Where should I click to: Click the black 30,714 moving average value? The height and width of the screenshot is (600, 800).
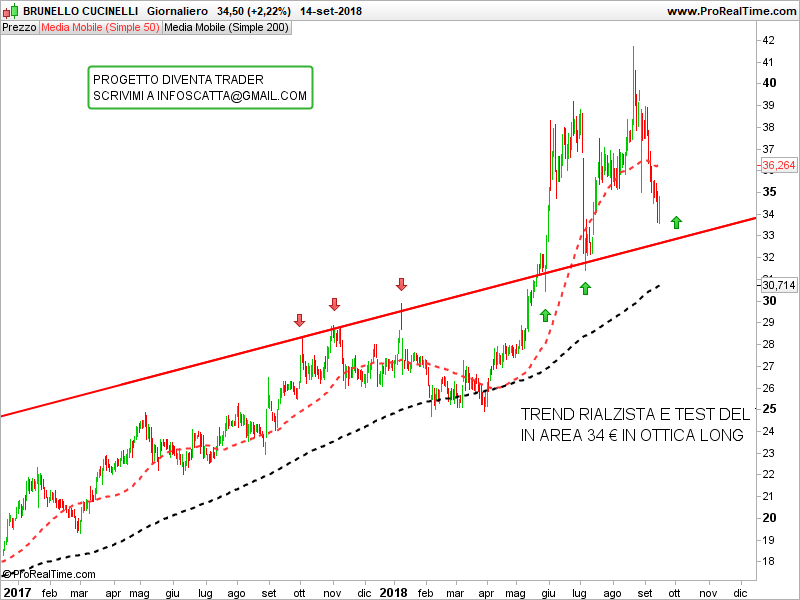779,285
